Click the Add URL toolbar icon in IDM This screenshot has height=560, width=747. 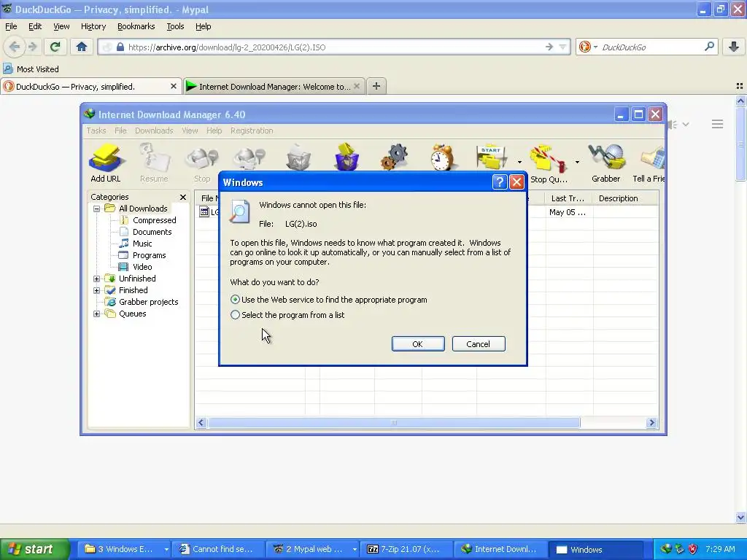(x=106, y=163)
